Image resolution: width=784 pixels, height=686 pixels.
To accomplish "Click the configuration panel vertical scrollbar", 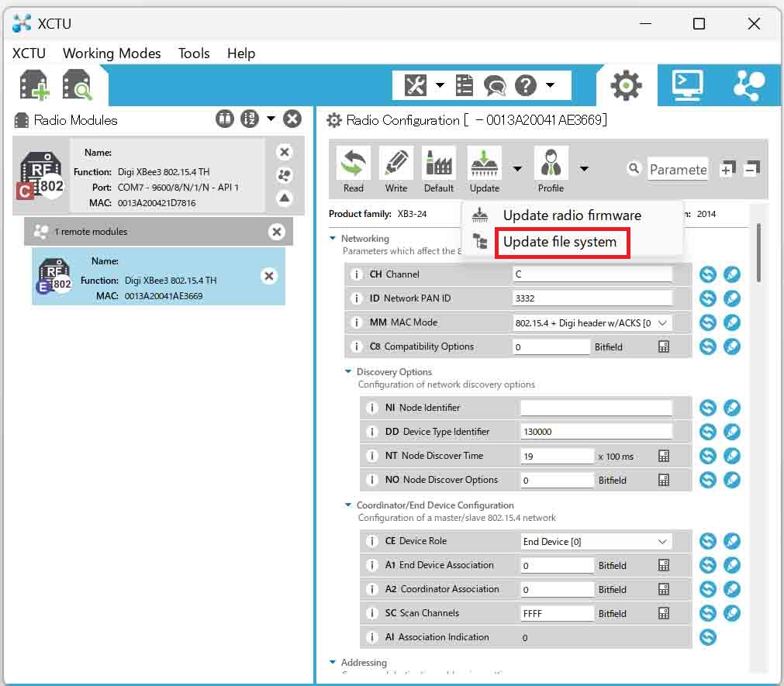I will click(758, 253).
